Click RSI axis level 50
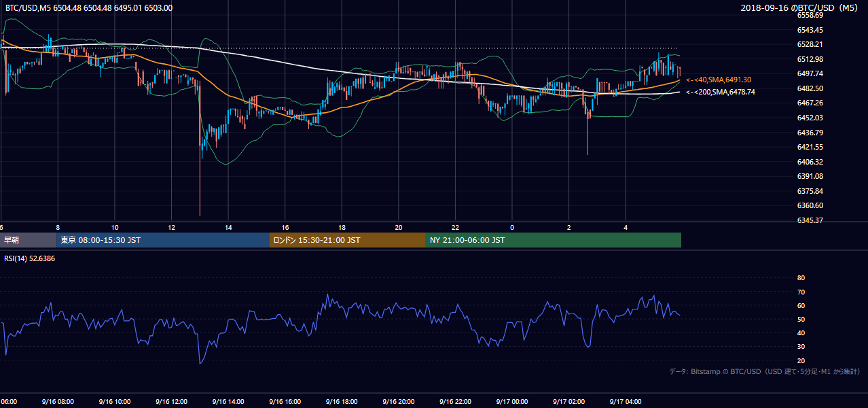The image size is (868, 408). pyautogui.click(x=801, y=319)
